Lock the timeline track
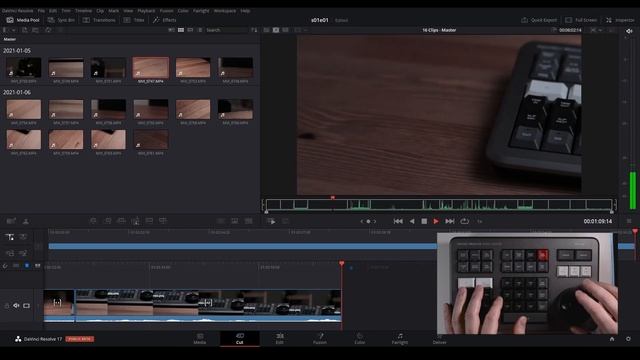This screenshot has width=640, height=360. point(7,305)
